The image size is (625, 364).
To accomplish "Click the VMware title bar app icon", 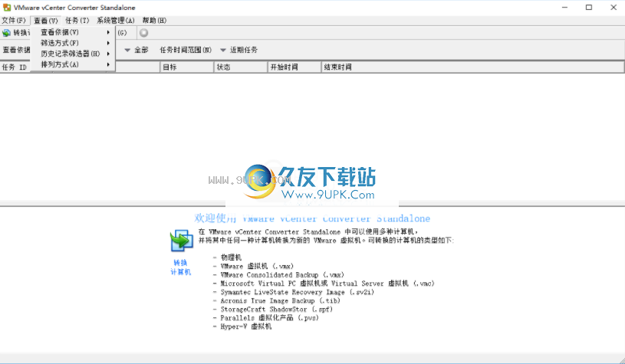I will 7,8.
